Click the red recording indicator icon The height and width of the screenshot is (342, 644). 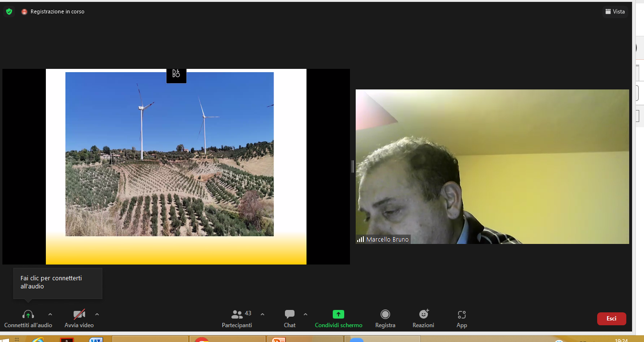[24, 11]
